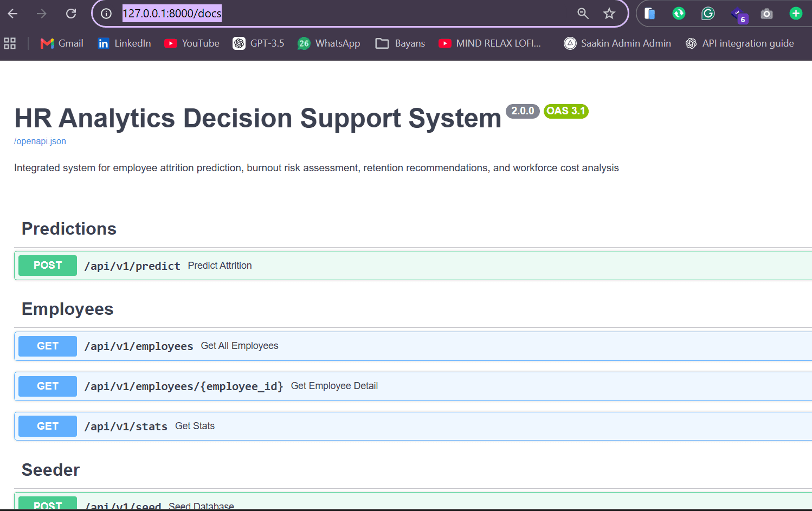Open the YouTube bookmark
This screenshot has height=511, width=812.
[192, 43]
